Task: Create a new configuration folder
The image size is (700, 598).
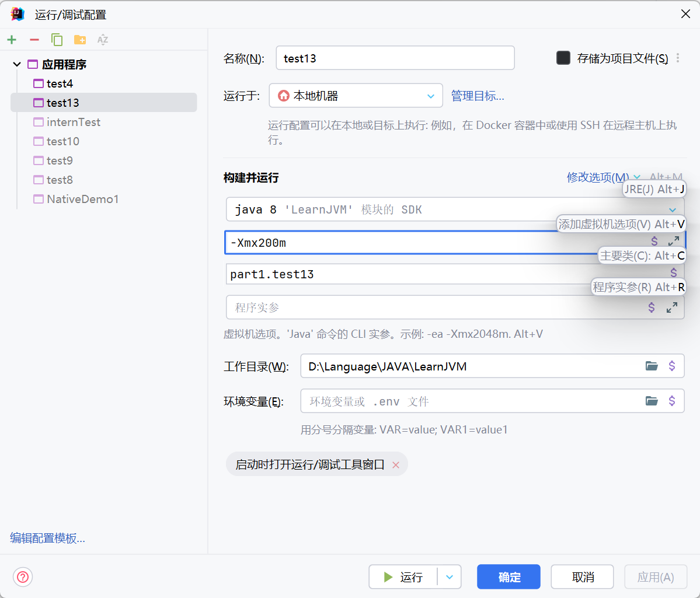Action: point(80,40)
